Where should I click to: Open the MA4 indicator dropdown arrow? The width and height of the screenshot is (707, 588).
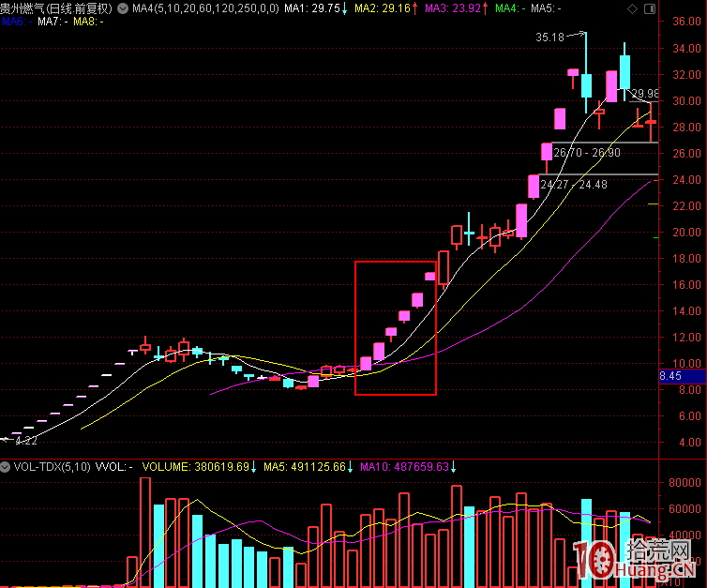click(x=123, y=8)
